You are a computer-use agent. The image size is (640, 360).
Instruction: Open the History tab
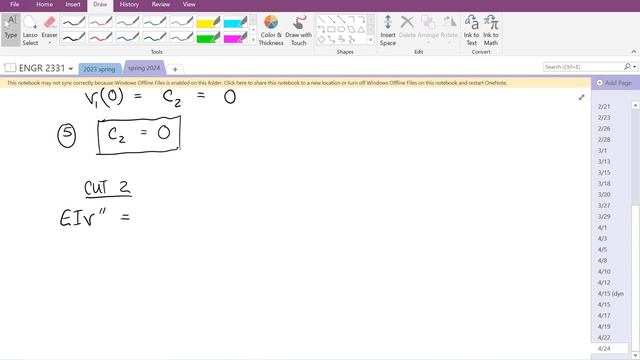[x=129, y=4]
